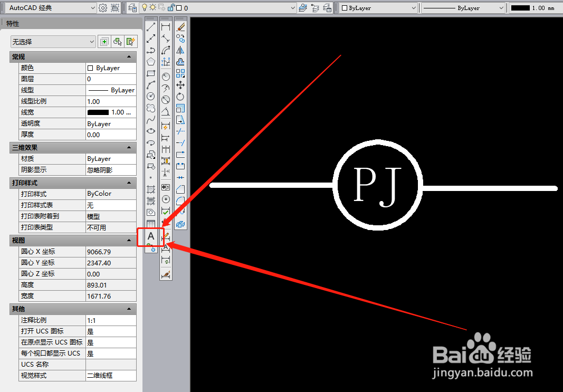Select the Rotate tool
563x392 pixels.
[180, 96]
